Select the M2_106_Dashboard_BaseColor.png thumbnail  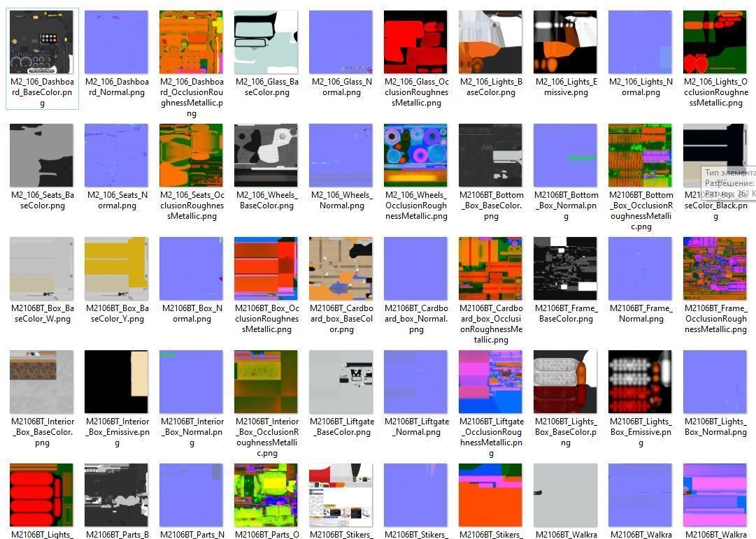41,42
